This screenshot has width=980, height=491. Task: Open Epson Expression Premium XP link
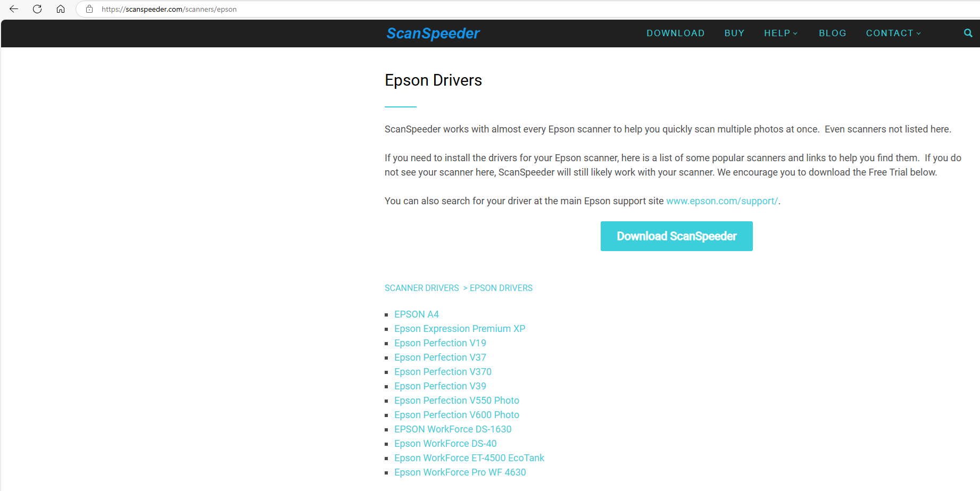point(460,329)
